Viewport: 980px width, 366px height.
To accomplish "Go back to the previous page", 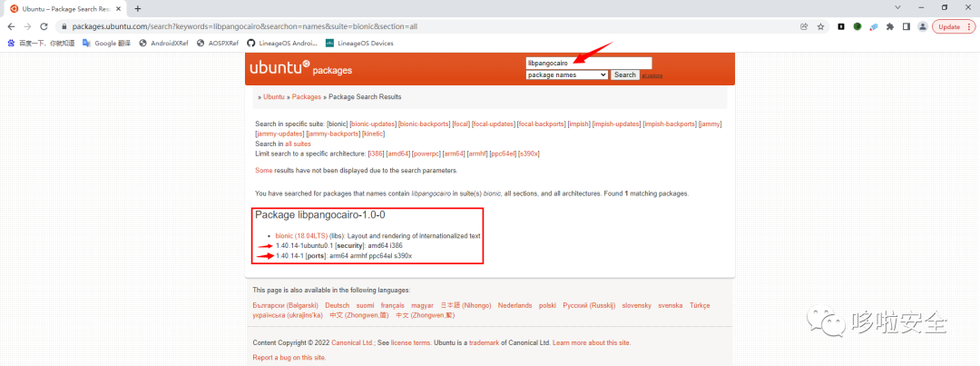I will click(12, 27).
